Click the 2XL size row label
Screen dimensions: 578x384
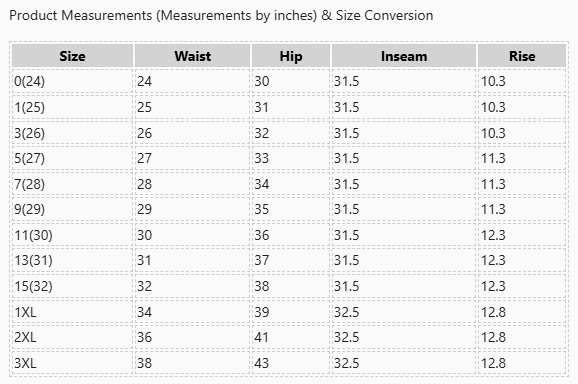(x=72, y=337)
